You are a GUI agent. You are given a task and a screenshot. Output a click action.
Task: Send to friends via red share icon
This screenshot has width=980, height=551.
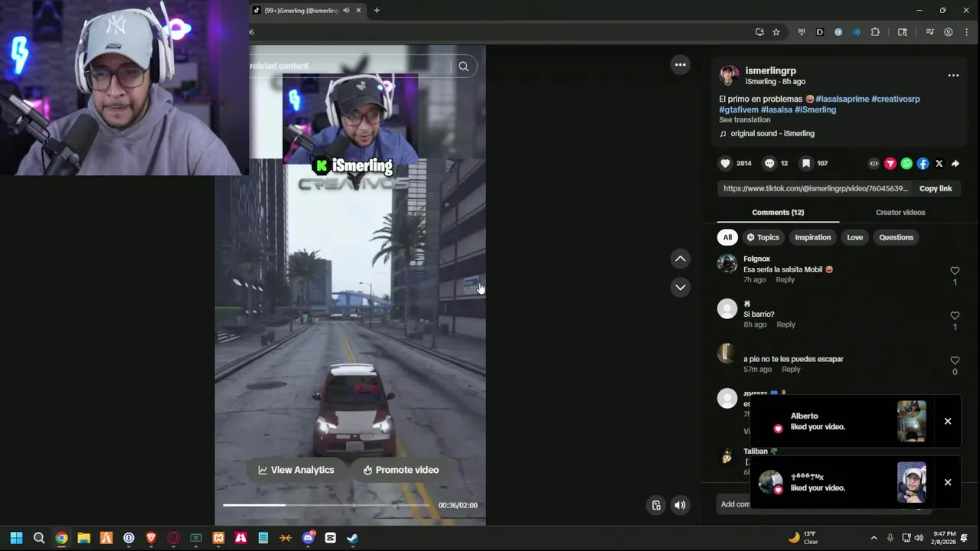(x=890, y=163)
